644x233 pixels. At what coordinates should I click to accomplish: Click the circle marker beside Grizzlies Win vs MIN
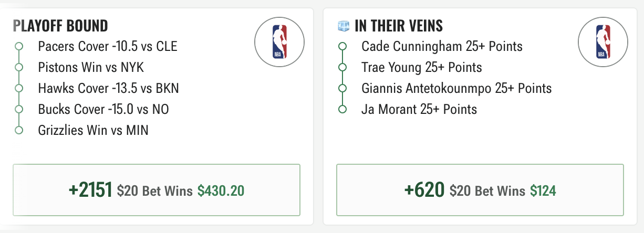[19, 130]
